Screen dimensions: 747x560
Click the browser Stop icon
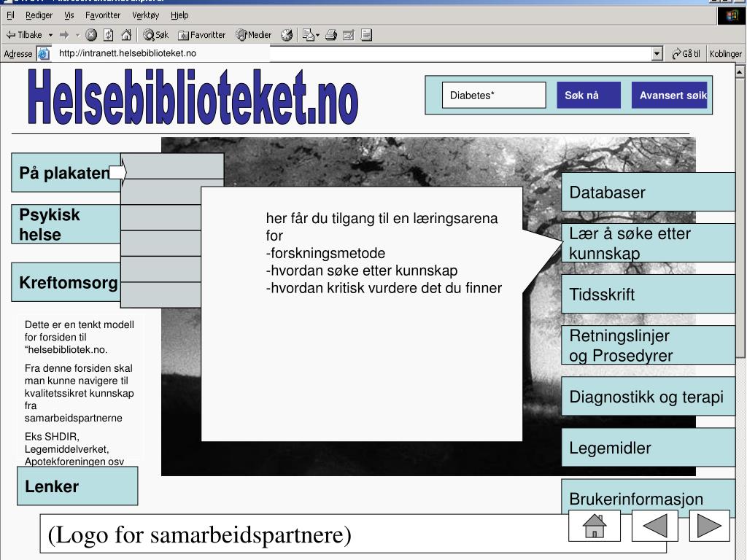click(91, 35)
